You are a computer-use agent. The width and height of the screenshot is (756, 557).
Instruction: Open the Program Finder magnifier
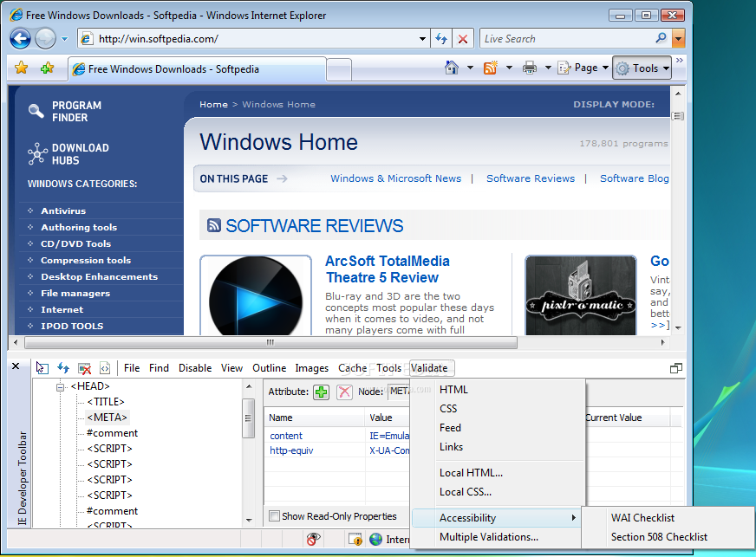click(36, 111)
